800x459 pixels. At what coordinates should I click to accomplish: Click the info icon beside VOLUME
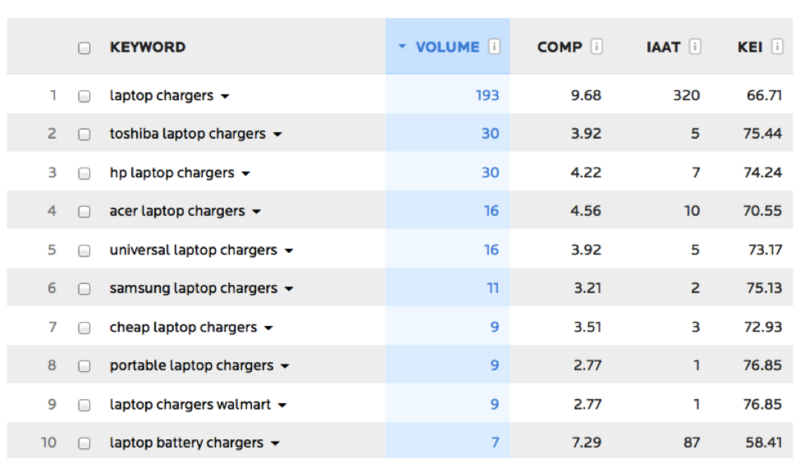pos(494,46)
